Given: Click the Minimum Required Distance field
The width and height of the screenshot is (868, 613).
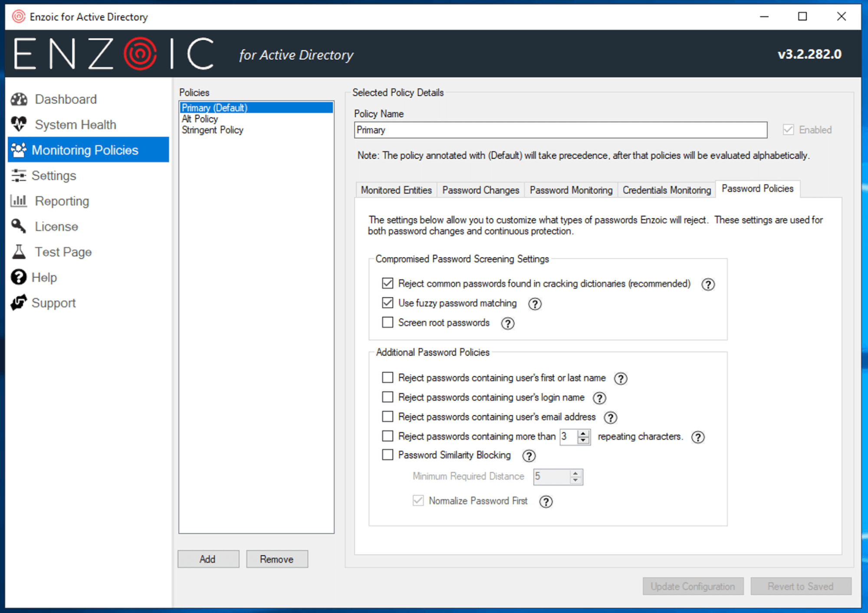Looking at the screenshot, I should tap(551, 476).
